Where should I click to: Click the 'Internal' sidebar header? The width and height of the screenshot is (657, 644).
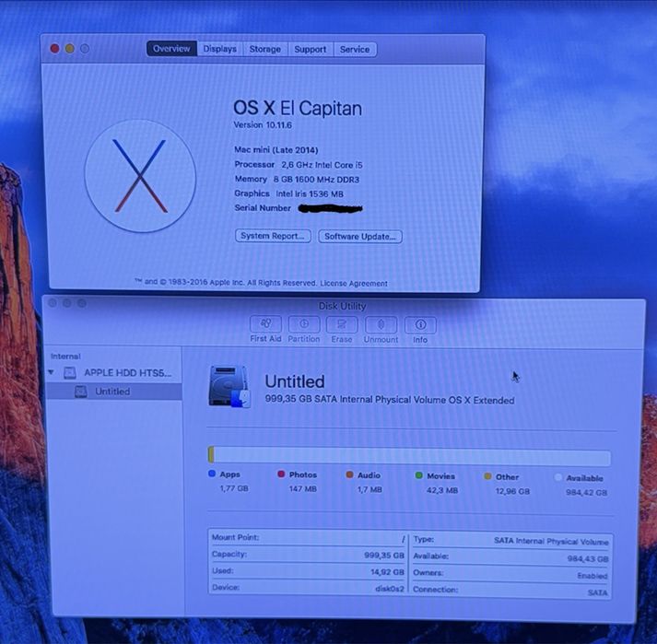tap(65, 357)
